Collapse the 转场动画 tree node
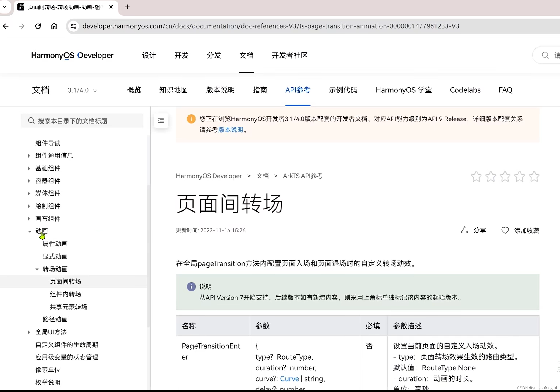This screenshot has width=560, height=392. [37, 269]
